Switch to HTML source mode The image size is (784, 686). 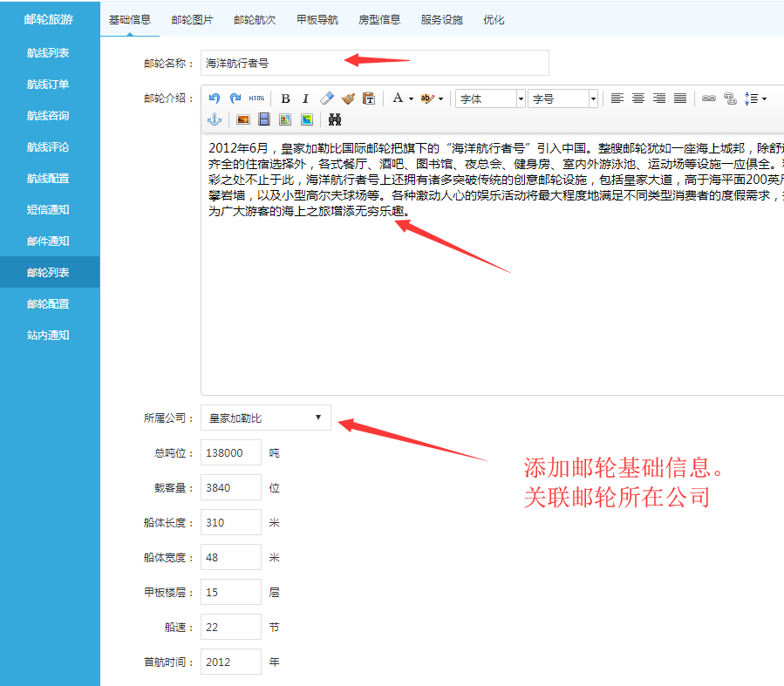tap(256, 98)
